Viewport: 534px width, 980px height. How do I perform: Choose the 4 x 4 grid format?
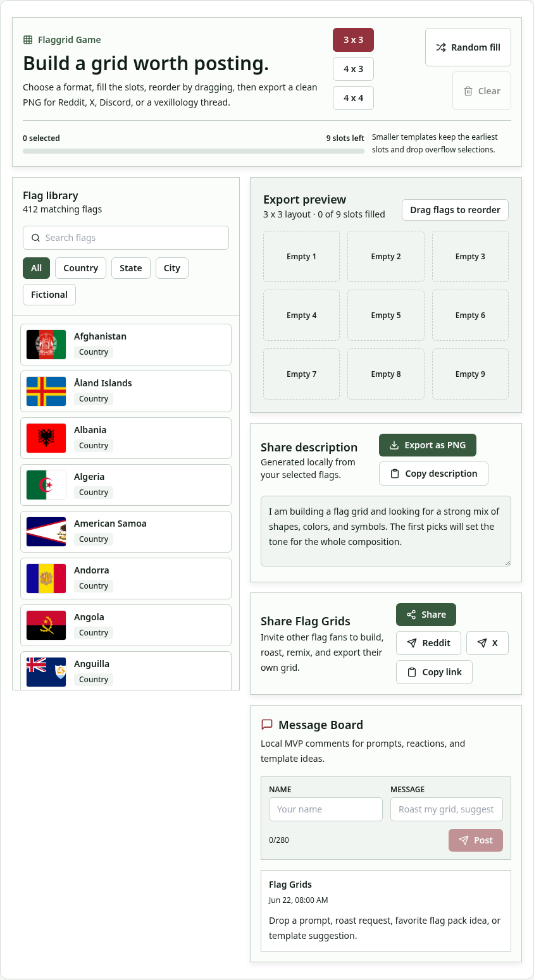[353, 98]
